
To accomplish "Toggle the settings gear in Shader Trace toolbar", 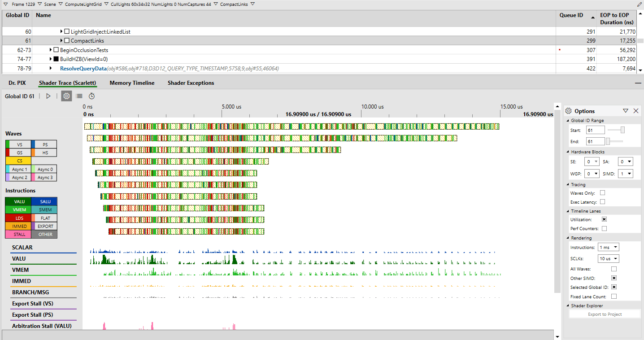I will click(x=66, y=96).
